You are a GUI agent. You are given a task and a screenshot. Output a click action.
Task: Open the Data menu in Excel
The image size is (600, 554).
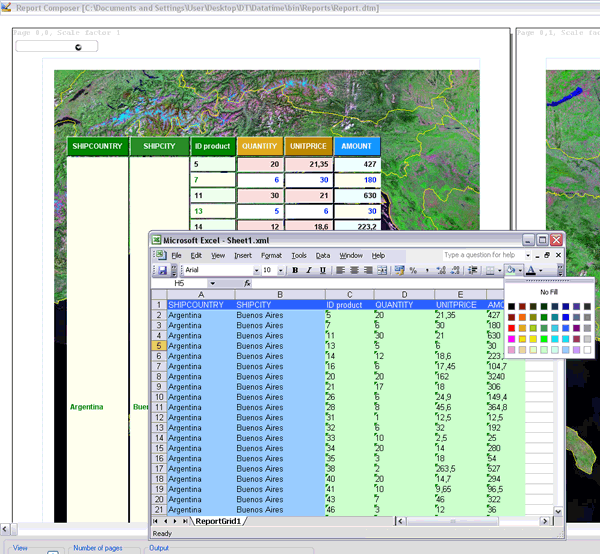(x=323, y=256)
